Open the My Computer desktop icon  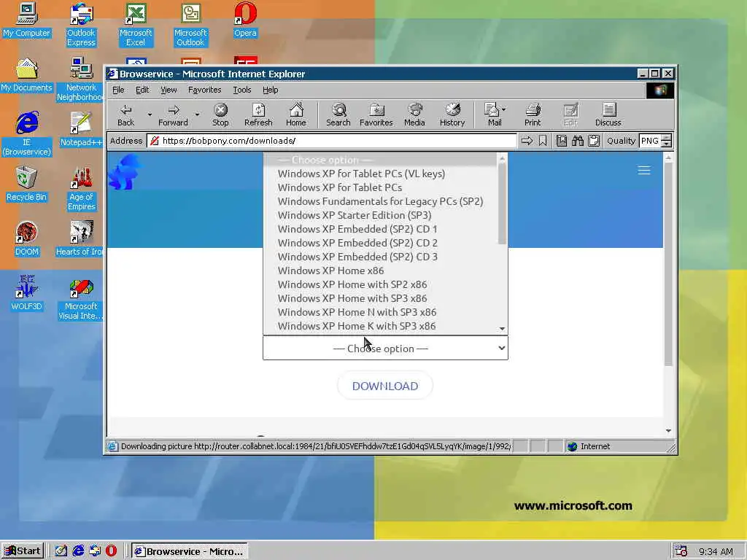[26, 20]
